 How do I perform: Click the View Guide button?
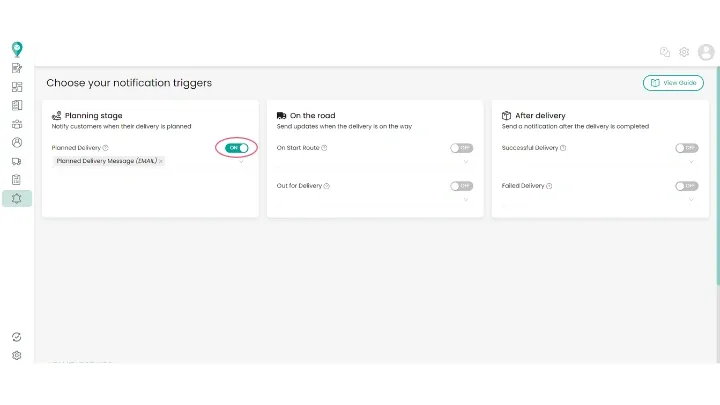pyautogui.click(x=673, y=83)
